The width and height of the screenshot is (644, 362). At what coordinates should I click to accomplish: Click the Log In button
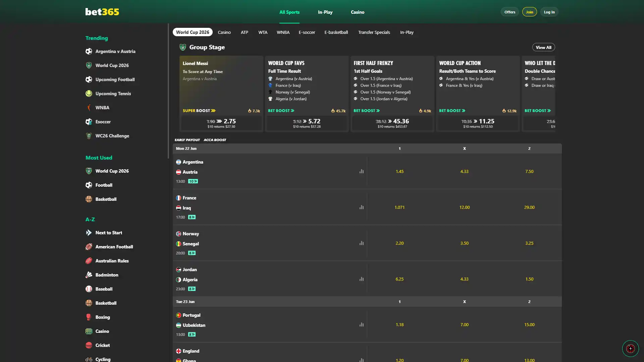point(549,12)
